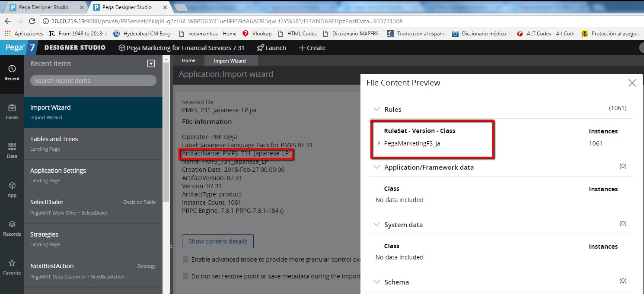Open the ALT Codes bookmark
This screenshot has width=644, height=294.
tap(546, 33)
